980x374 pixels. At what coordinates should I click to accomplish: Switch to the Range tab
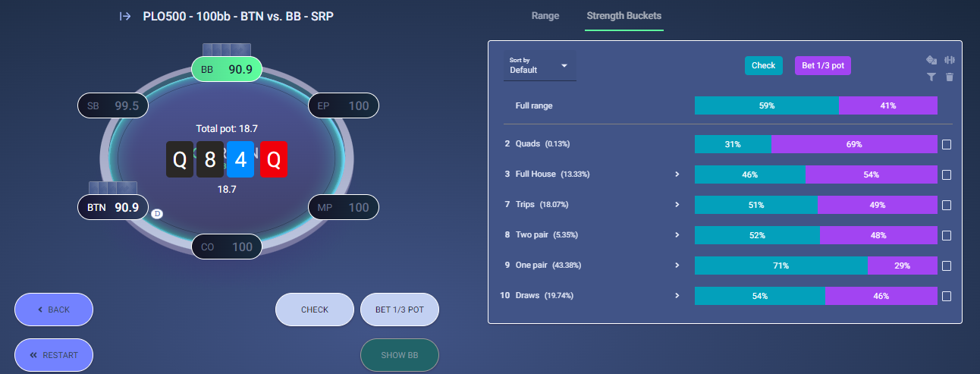(x=545, y=16)
